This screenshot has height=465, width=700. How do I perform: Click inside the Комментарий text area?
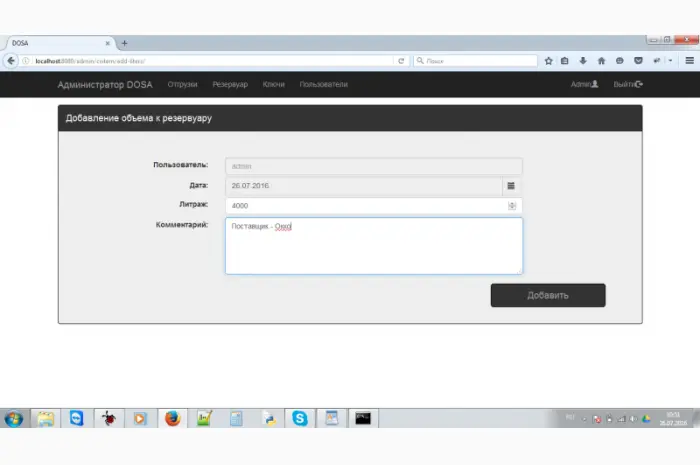[x=374, y=246]
